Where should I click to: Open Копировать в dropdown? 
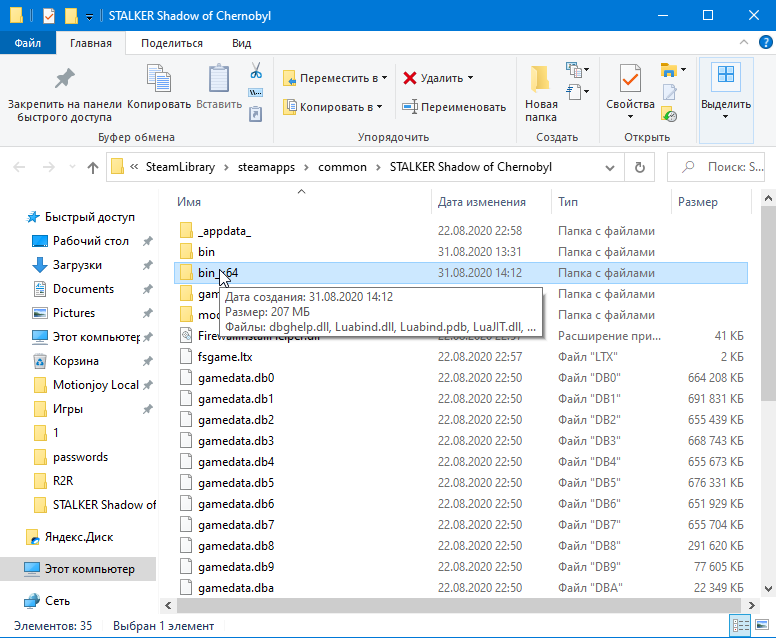(333, 107)
